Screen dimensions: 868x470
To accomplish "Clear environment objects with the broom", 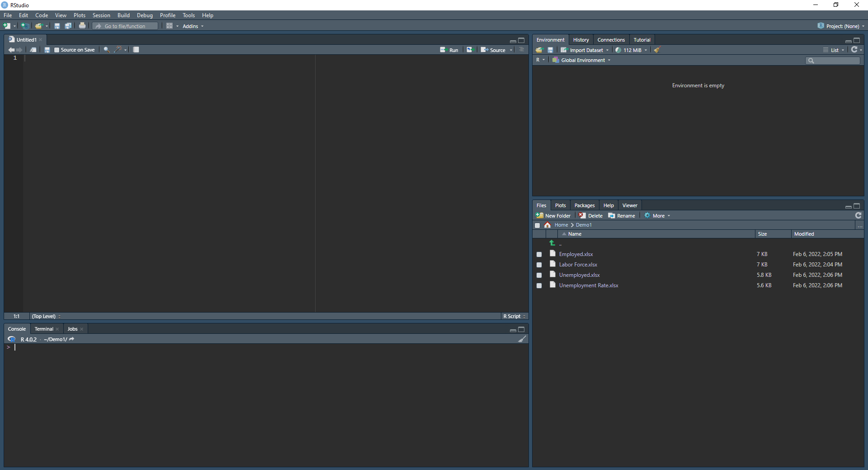I will click(657, 50).
